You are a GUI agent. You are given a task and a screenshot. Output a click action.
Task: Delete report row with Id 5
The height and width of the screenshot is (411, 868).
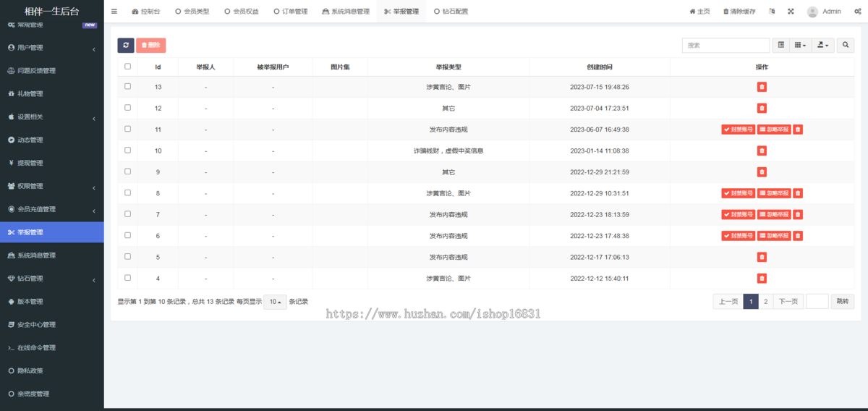click(x=762, y=257)
